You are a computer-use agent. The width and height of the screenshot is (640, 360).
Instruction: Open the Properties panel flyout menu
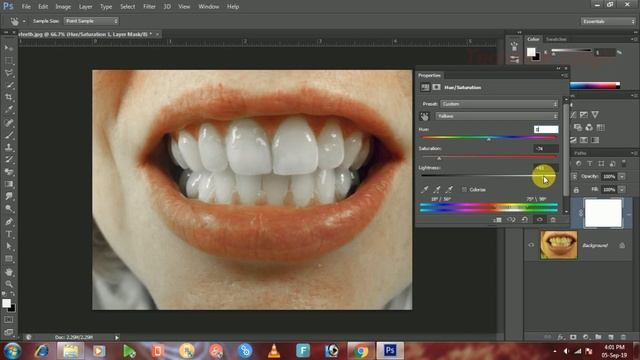pyautogui.click(x=564, y=76)
